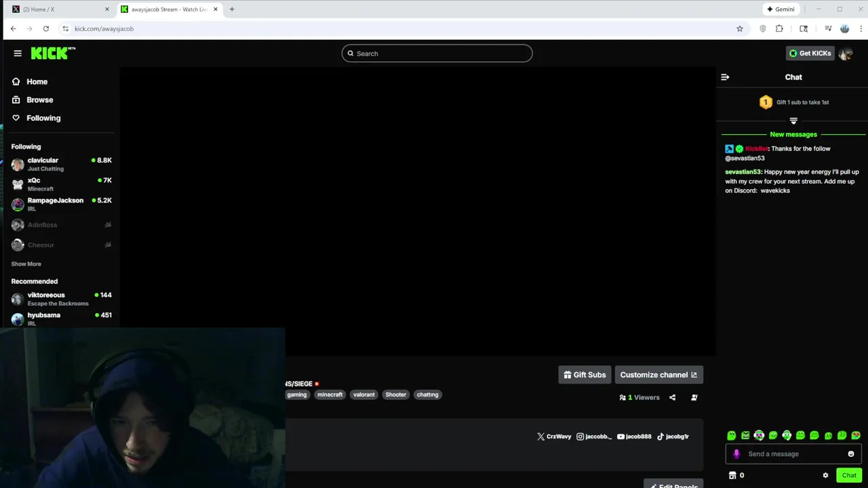This screenshot has height=488, width=868.
Task: View site information icon in address bar
Action: pyautogui.click(x=65, y=28)
